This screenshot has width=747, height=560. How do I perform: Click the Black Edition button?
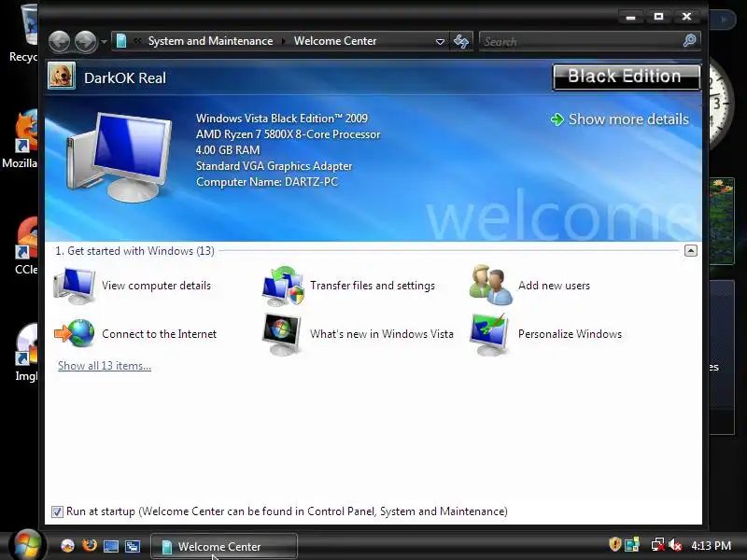[626, 77]
